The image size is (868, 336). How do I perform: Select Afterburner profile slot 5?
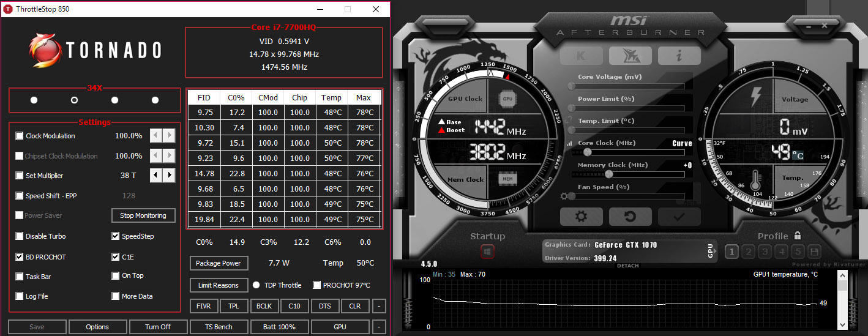(798, 252)
